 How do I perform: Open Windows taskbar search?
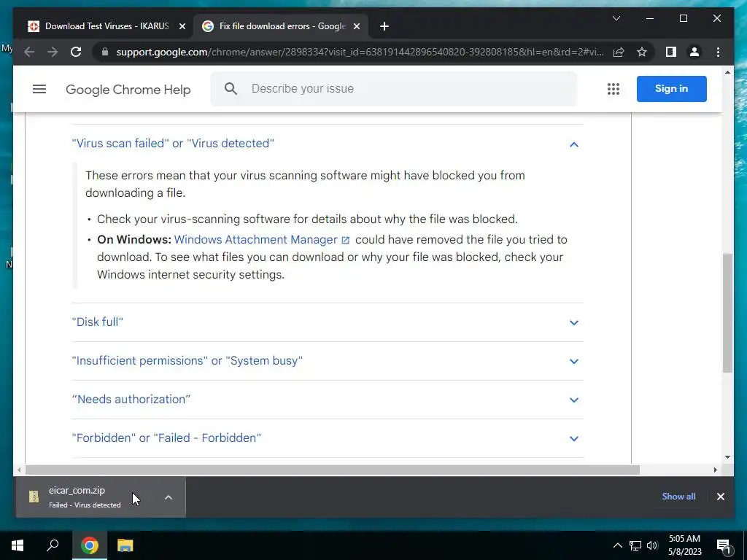53,545
